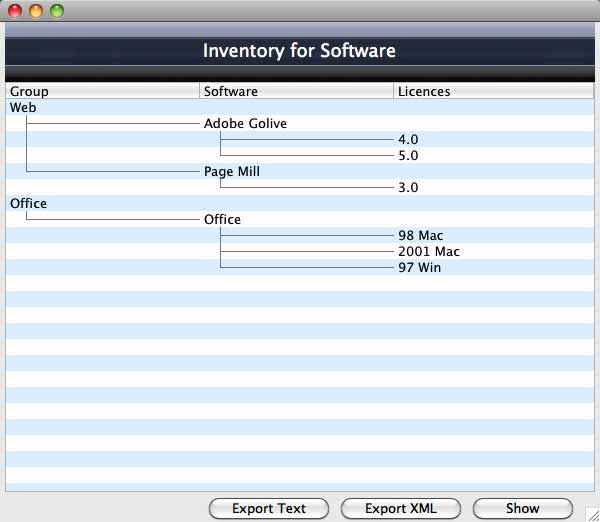Image resolution: width=600 pixels, height=522 pixels.
Task: Choose the 2001 Mac licence entry
Action: tap(429, 252)
